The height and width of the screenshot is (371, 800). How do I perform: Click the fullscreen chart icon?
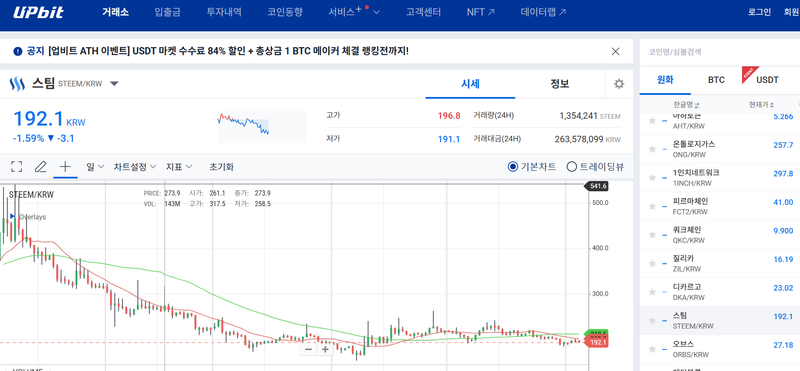(16, 166)
